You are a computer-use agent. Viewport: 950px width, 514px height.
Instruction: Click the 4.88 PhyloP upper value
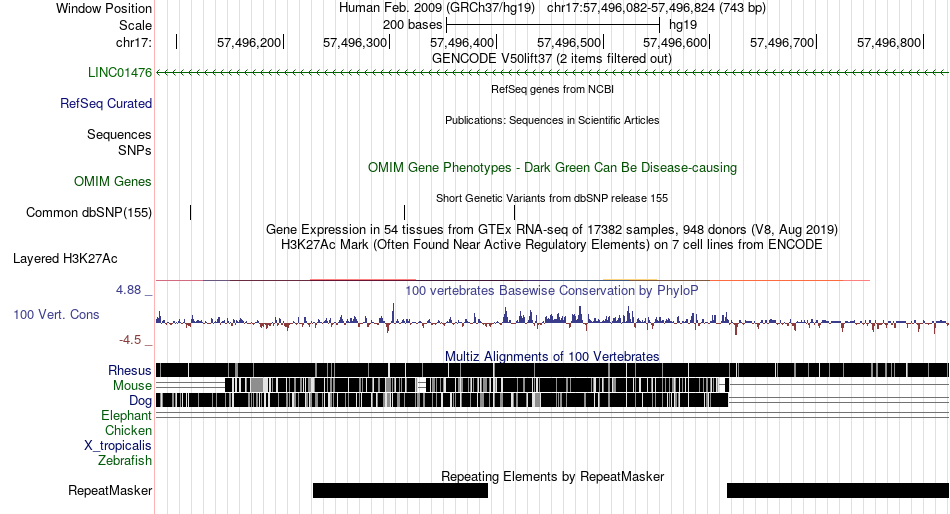coord(128,290)
